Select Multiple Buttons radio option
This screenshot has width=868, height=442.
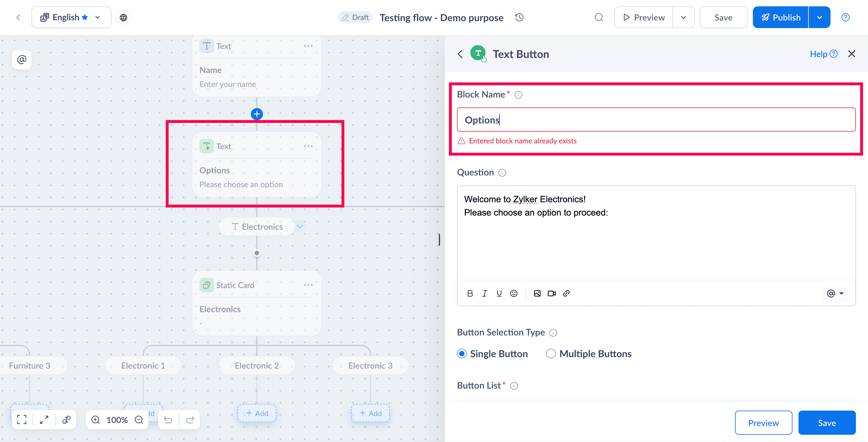click(x=550, y=354)
